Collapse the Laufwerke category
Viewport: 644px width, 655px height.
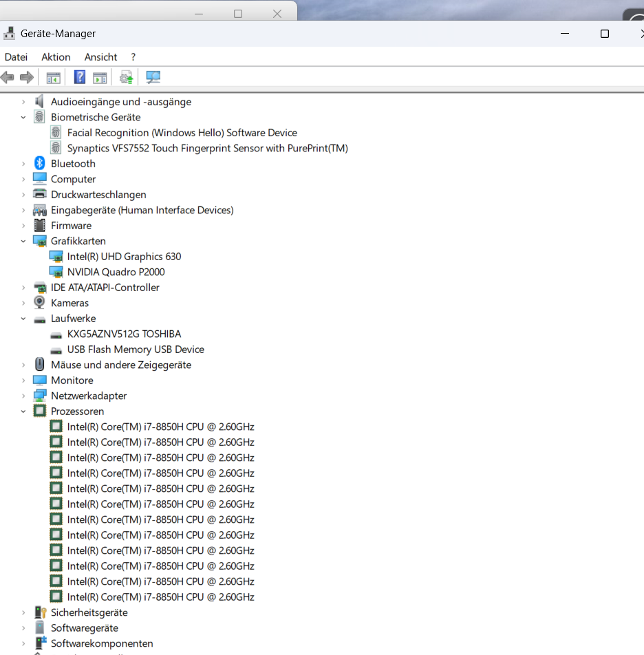(x=23, y=319)
